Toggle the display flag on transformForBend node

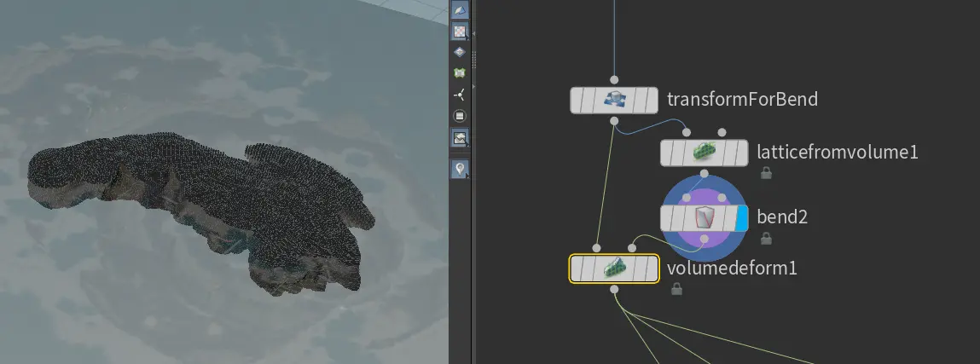click(652, 100)
